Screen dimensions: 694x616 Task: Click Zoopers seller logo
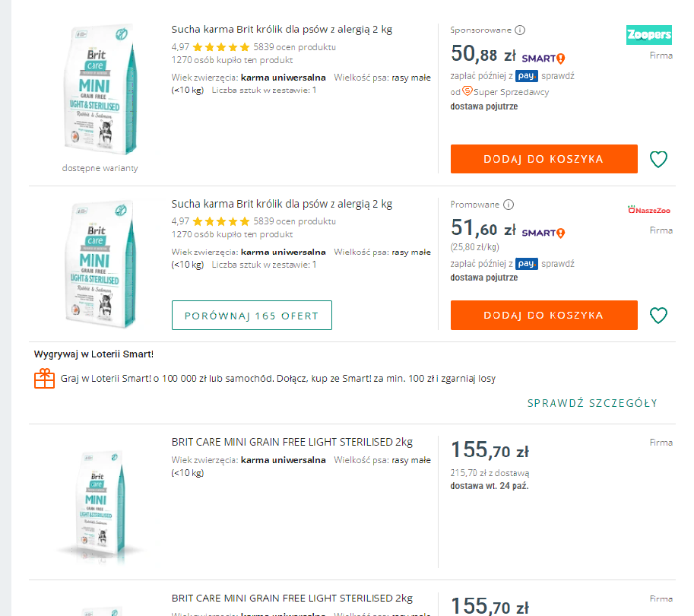tap(648, 35)
